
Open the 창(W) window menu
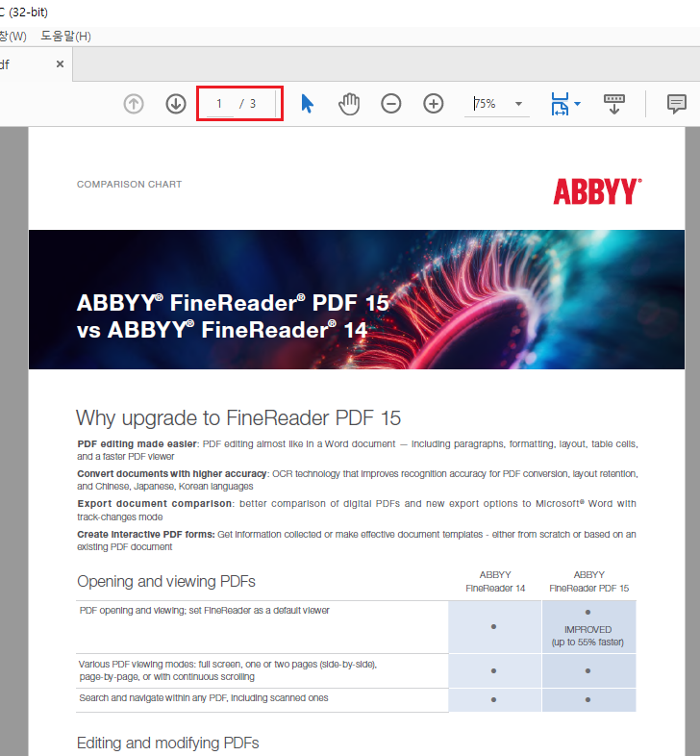[13, 37]
